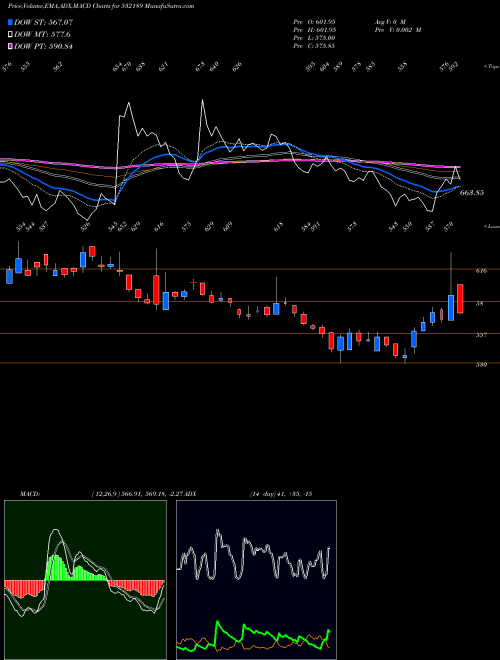Click the tall last red candlestick

[x=460, y=299]
